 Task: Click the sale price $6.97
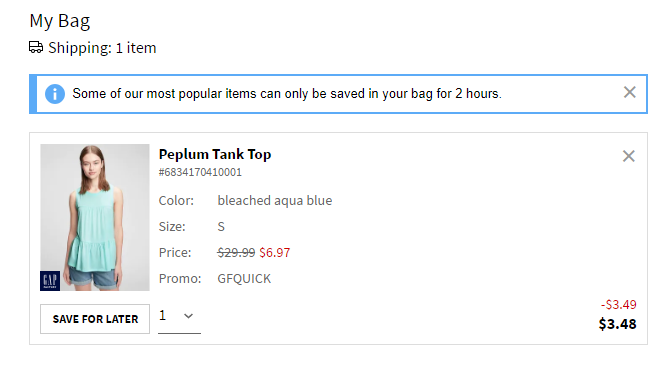tap(275, 252)
